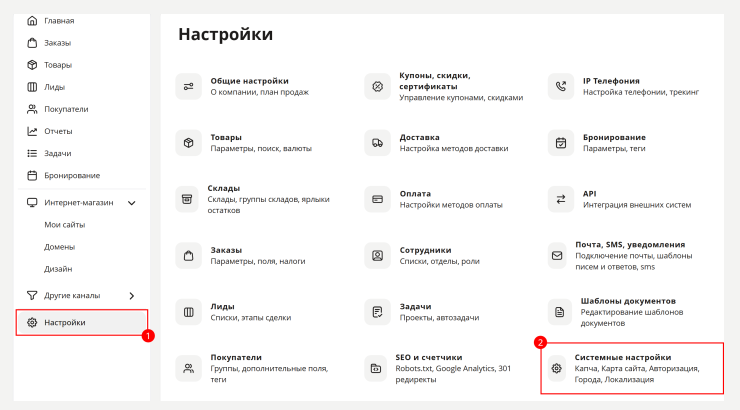
Task: Click the people icon beside Покупатели in sidebar
Action: 32,109
